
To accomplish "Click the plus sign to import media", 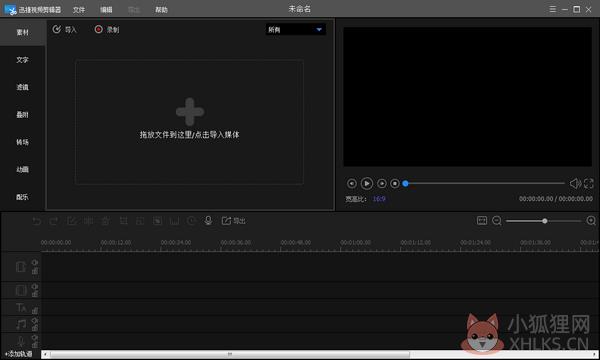I will click(190, 112).
